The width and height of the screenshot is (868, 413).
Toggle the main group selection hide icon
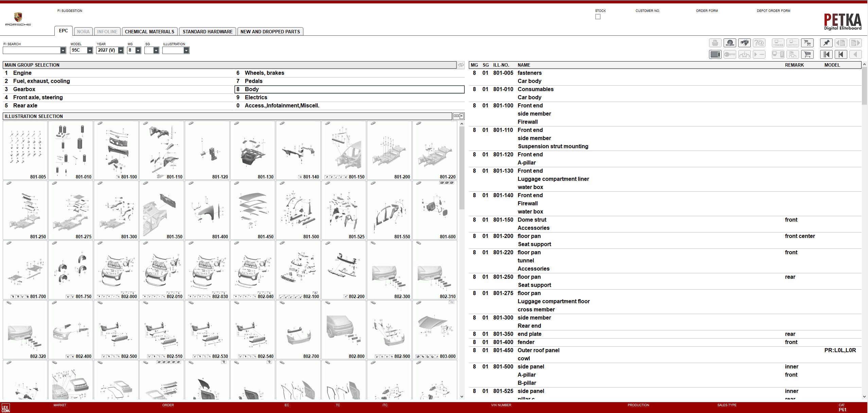461,65
